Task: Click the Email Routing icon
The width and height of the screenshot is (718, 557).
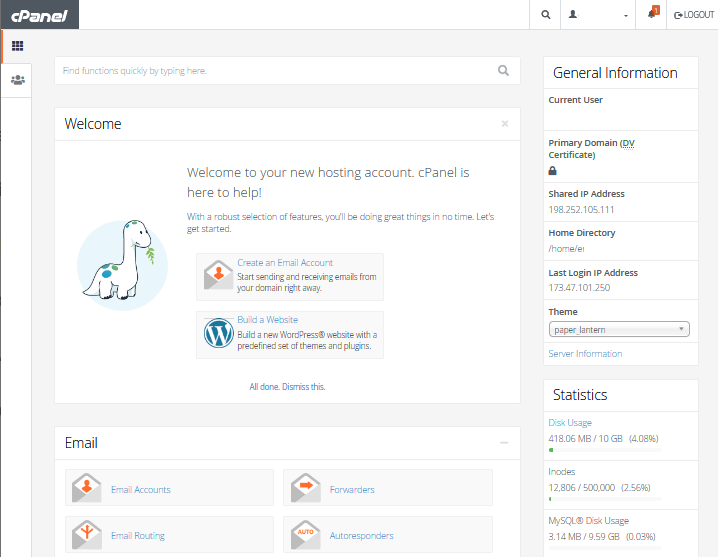Action: (x=87, y=535)
